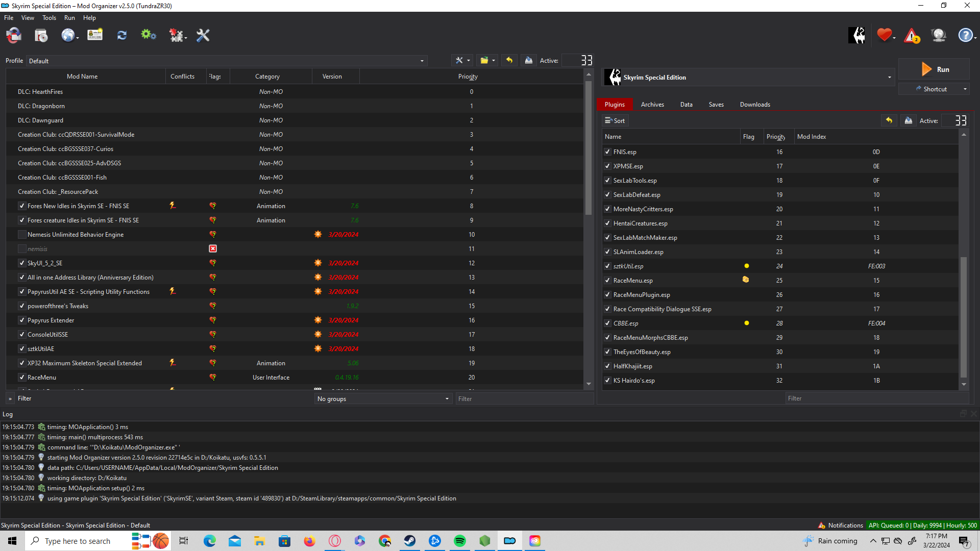Open the Tools menu
Screen dimensions: 980x551
click(49, 17)
